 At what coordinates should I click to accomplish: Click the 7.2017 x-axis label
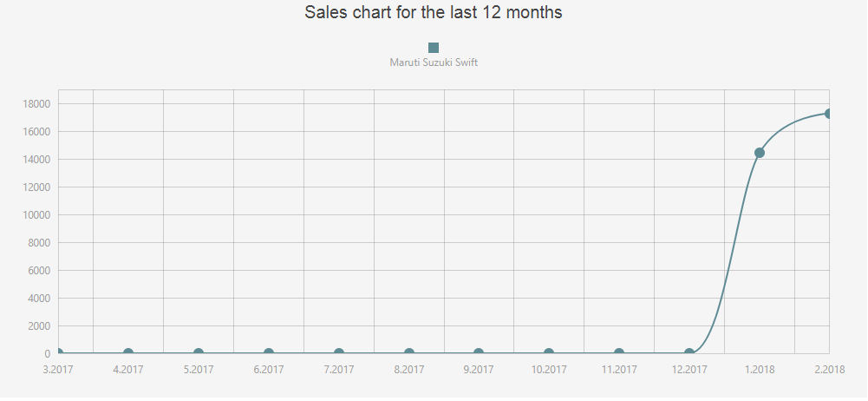(339, 370)
